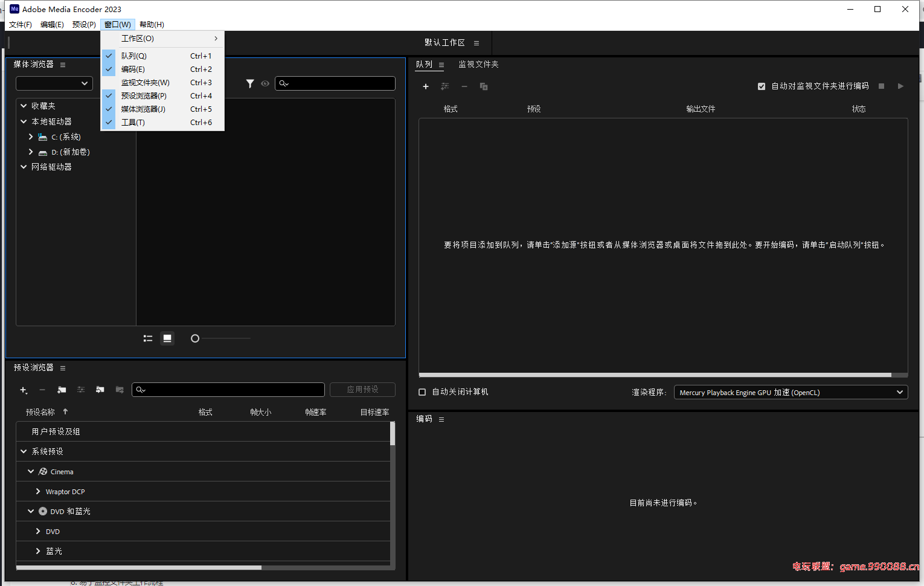Click the Add Source button in the queue panel
Image resolution: width=924 pixels, height=586 pixels.
pyautogui.click(x=426, y=86)
